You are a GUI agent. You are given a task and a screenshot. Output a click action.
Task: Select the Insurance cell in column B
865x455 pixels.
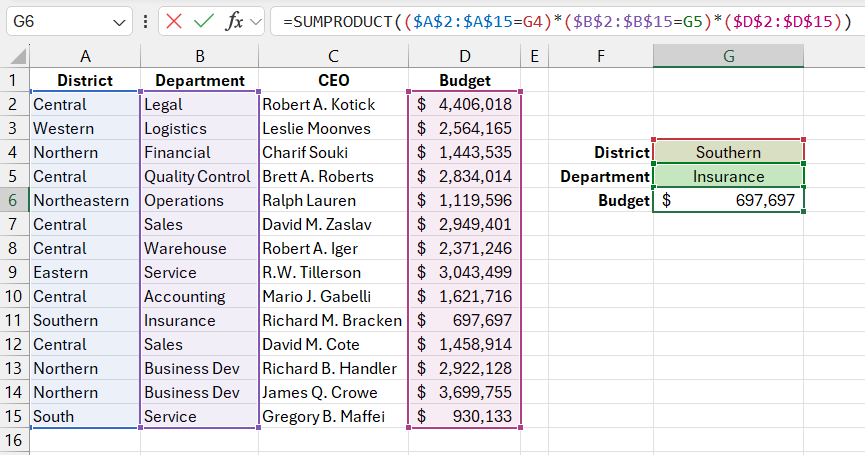pos(200,320)
